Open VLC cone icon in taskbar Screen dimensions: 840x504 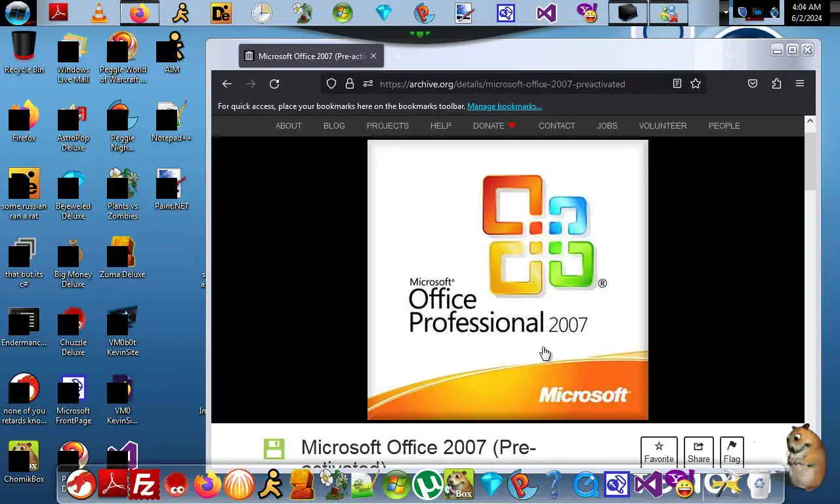(99, 12)
